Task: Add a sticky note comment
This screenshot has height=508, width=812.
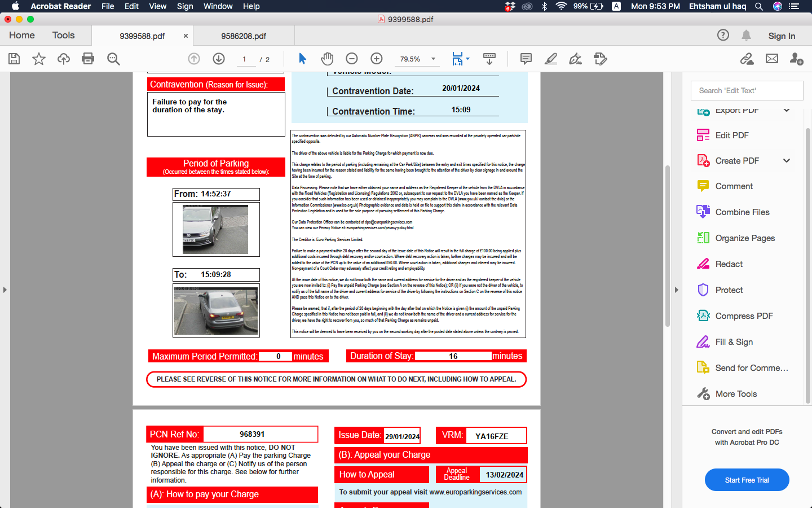Action: (x=526, y=59)
